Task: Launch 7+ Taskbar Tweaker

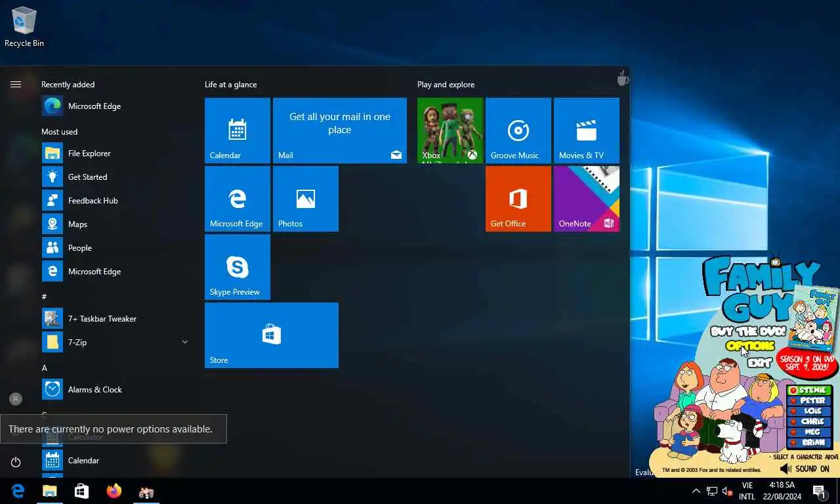Action: [115, 319]
